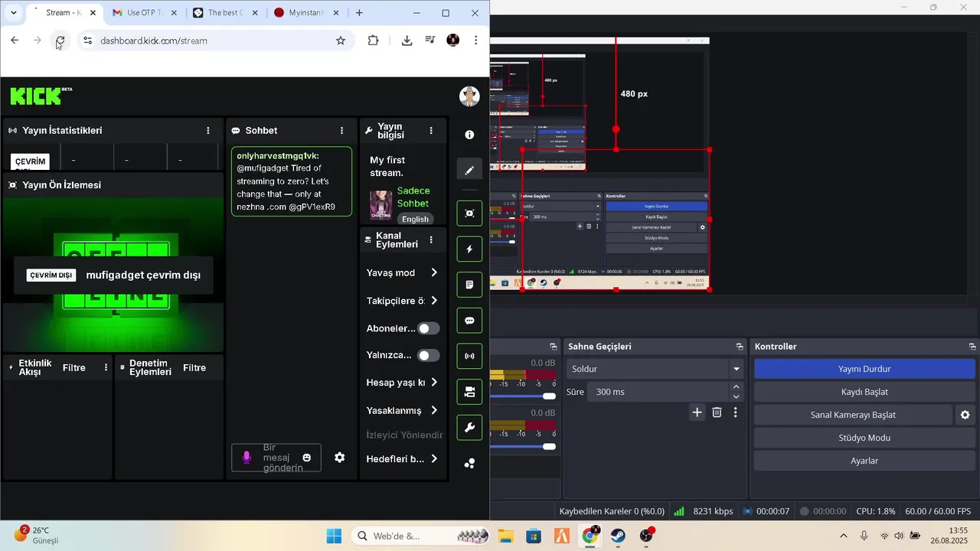Open the chat settings gear icon

click(340, 458)
